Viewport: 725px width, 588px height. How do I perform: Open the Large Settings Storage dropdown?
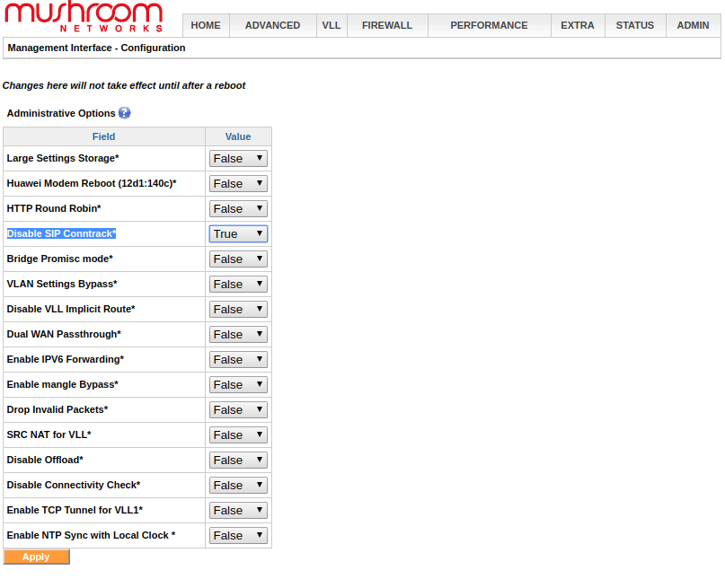pyautogui.click(x=238, y=158)
